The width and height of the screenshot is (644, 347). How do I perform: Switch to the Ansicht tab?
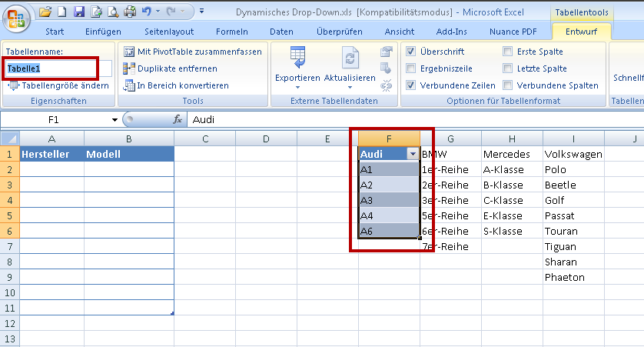[x=400, y=32]
